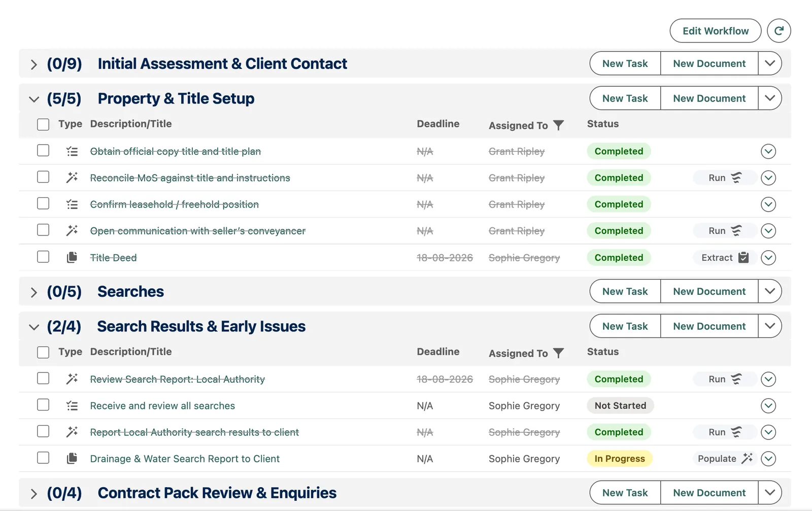The width and height of the screenshot is (812, 511).
Task: Add New Document in Property & Title Setup
Action: click(x=709, y=98)
